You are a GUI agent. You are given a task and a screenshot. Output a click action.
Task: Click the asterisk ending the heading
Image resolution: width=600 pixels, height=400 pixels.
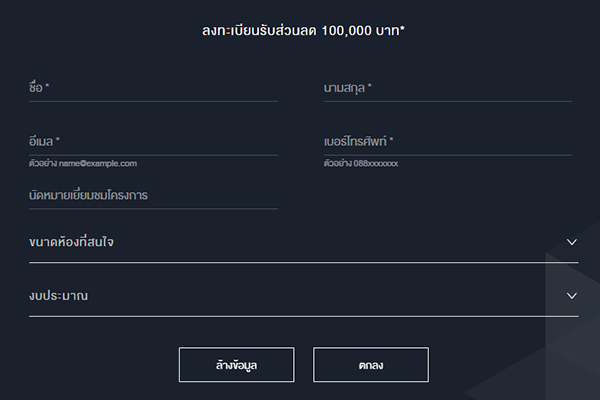point(402,29)
